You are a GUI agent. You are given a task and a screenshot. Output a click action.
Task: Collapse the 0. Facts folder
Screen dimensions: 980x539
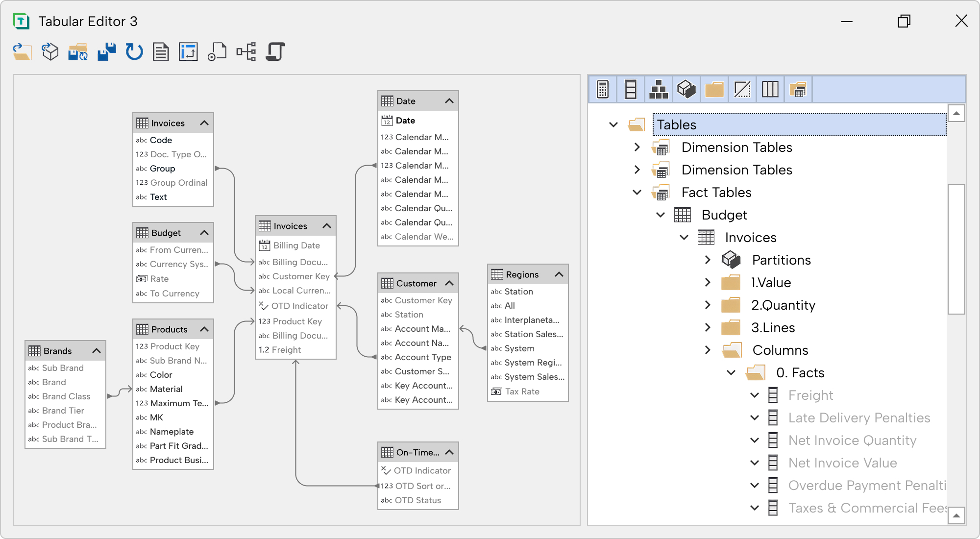click(x=731, y=372)
